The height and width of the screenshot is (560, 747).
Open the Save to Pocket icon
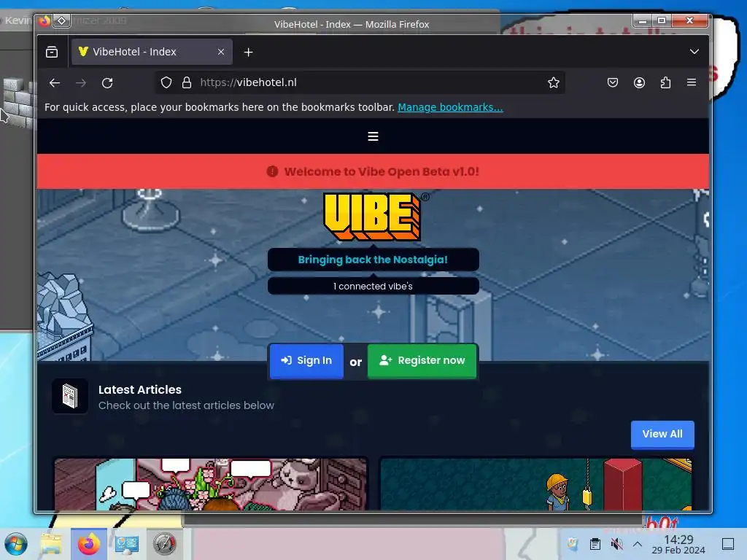click(x=613, y=82)
